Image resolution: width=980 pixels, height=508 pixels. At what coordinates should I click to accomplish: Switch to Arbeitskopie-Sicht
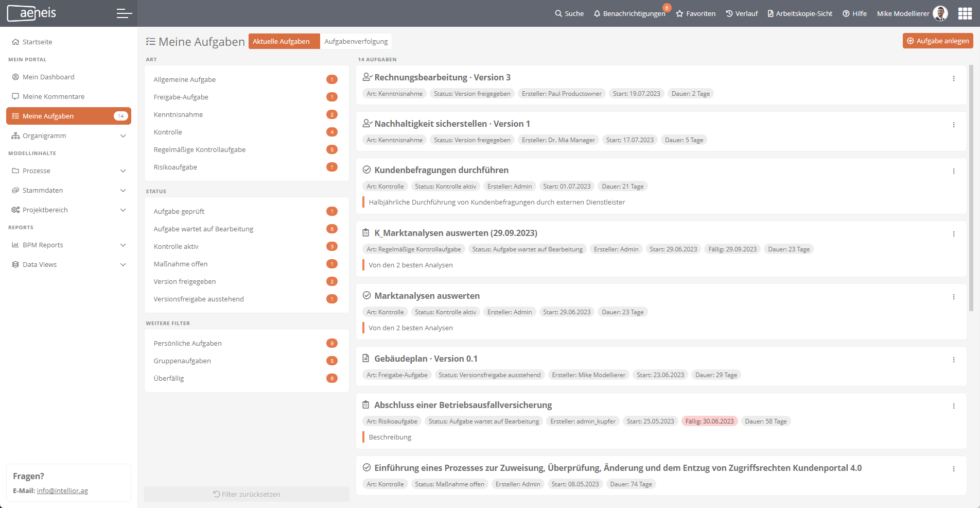tap(800, 13)
